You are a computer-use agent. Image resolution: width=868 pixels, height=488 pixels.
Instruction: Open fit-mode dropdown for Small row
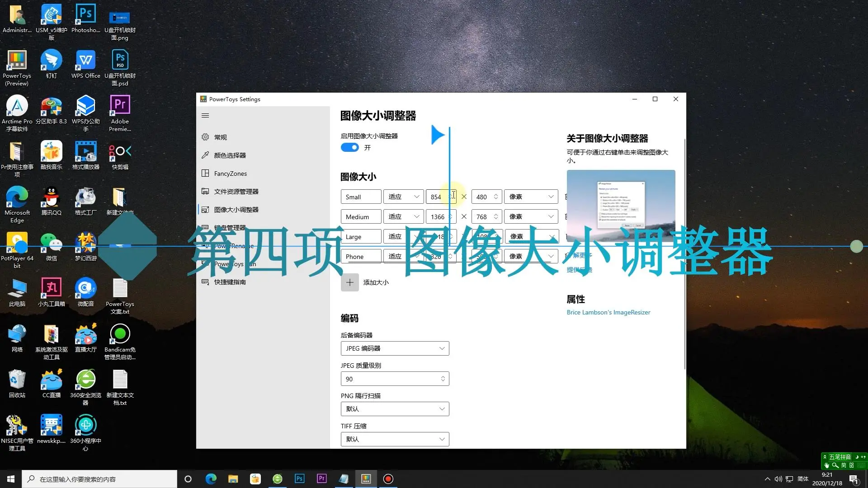403,197
